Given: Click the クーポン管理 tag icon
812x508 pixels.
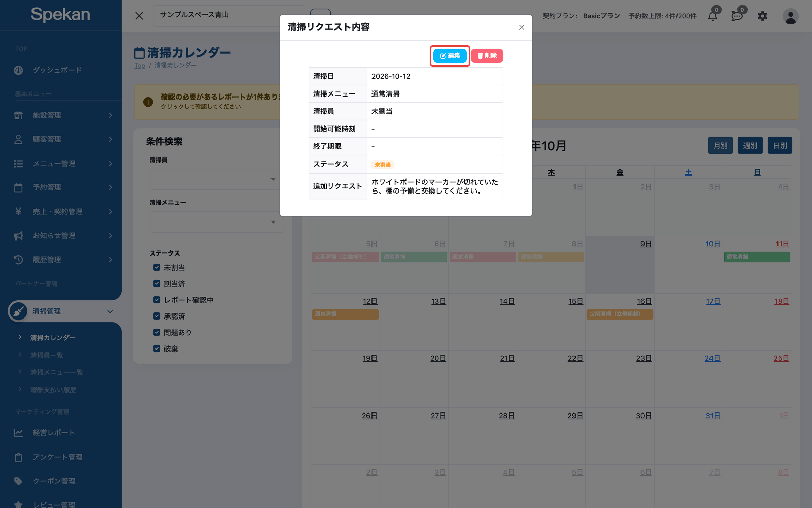Looking at the screenshot, I should coord(18,481).
